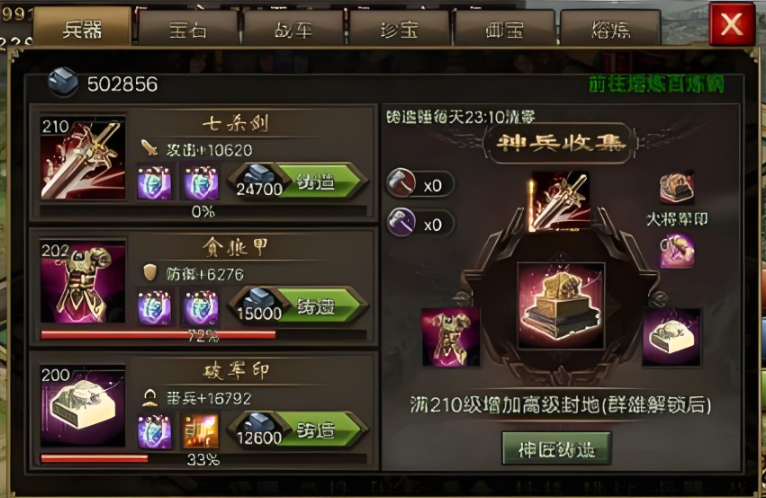The height and width of the screenshot is (498, 766).
Task: Select the 贪狼甲 armor icon
Action: pyautogui.click(x=83, y=281)
